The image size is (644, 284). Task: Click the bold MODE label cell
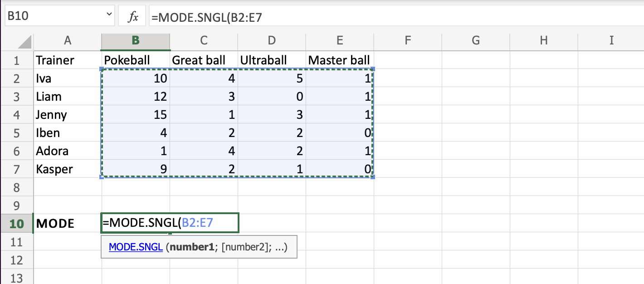tap(68, 224)
